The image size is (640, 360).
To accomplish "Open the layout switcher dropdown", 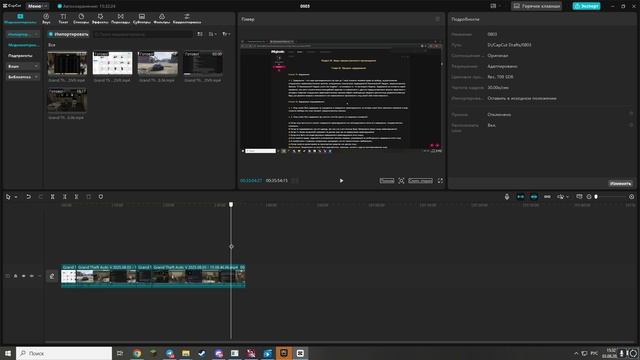I will pos(495,6).
